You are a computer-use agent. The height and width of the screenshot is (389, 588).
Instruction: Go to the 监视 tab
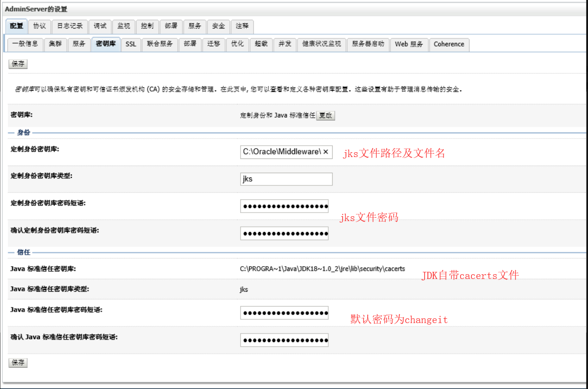(x=124, y=26)
